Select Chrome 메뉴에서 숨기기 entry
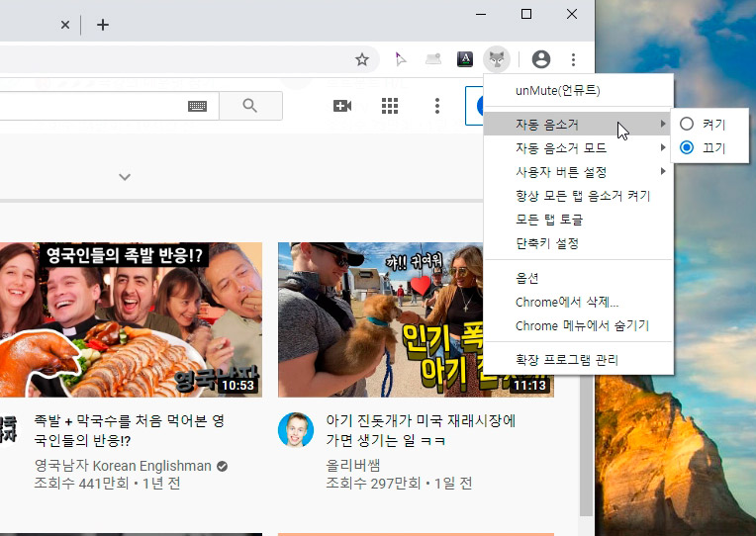Viewport: 756px width, 536px height. pos(578,325)
